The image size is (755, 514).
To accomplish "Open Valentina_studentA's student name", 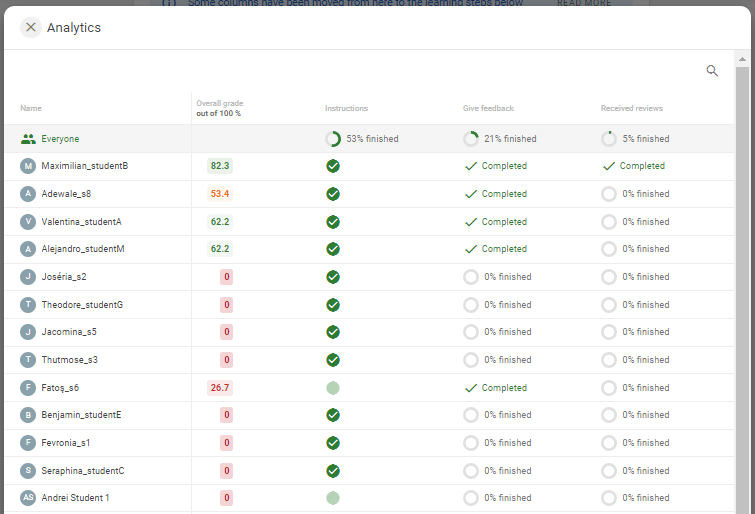I will click(81, 222).
